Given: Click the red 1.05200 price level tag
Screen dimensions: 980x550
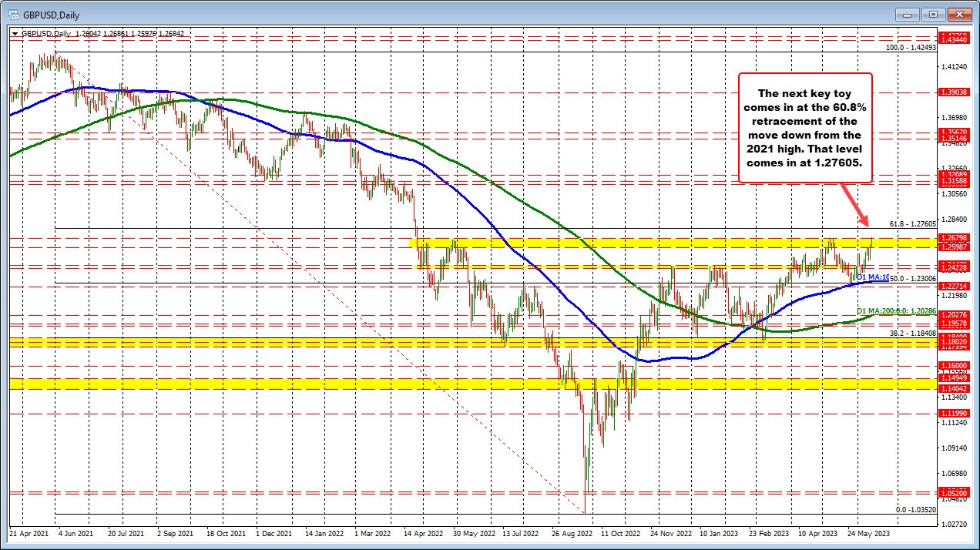Looking at the screenshot, I should tap(953, 494).
